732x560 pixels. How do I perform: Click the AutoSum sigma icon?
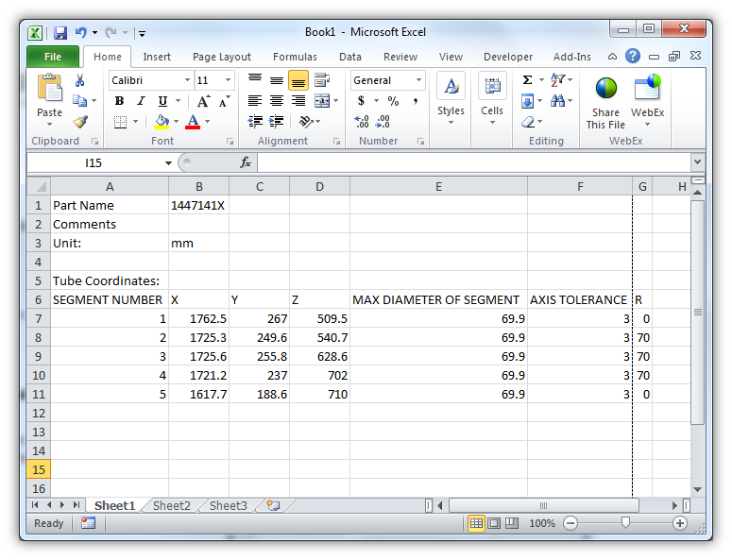click(527, 81)
